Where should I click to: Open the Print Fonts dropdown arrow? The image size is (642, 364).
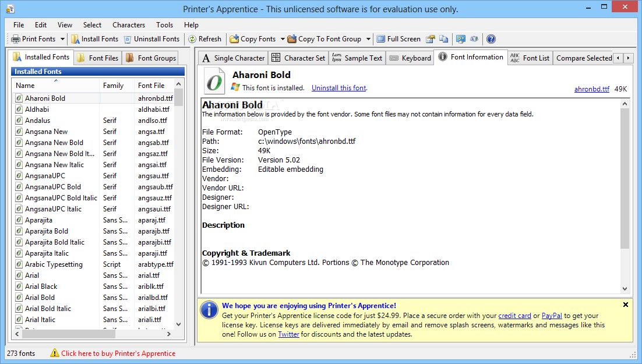(62, 39)
